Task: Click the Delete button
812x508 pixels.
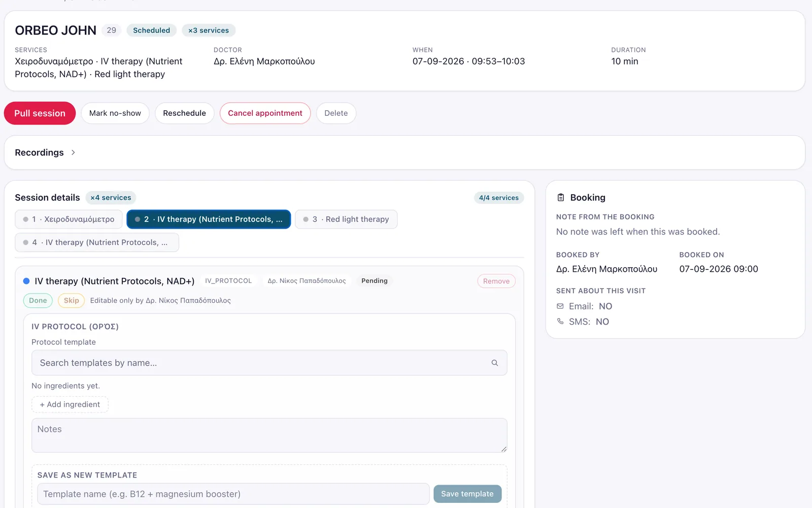Action: pos(336,113)
